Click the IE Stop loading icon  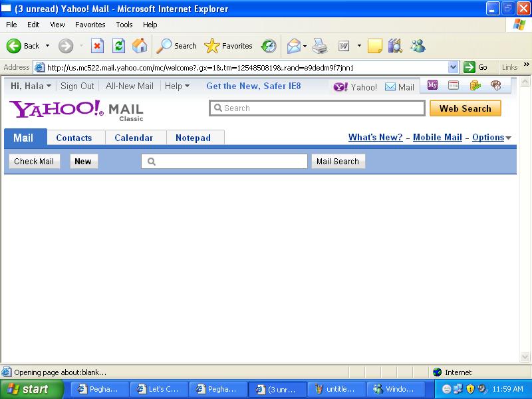pyautogui.click(x=97, y=46)
